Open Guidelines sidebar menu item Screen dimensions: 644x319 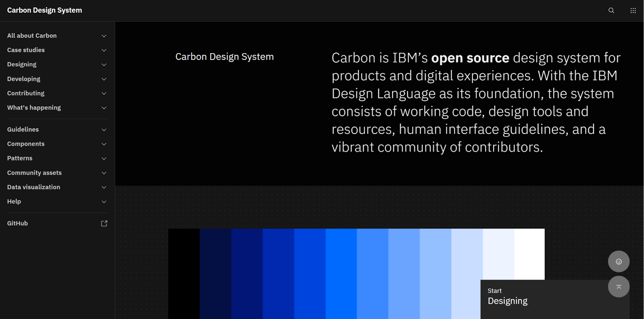pos(57,130)
